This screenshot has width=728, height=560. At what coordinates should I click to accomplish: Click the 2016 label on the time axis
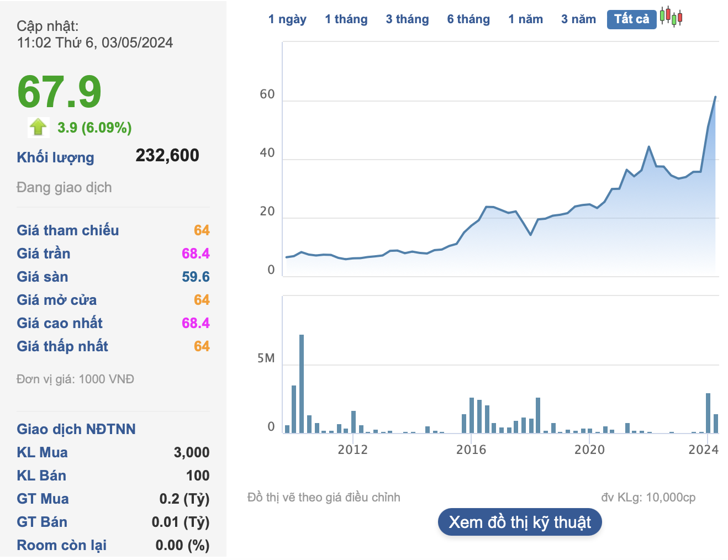471,450
